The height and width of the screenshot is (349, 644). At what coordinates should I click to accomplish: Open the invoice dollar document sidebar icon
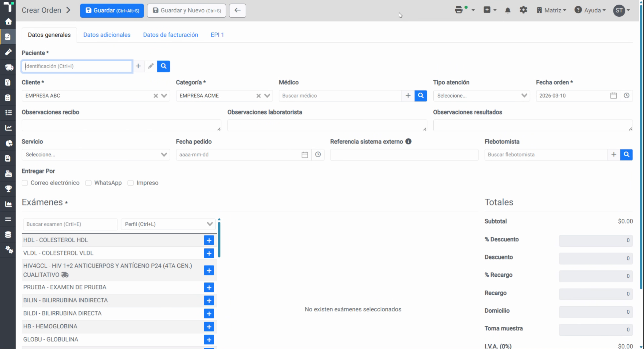[x=8, y=82]
